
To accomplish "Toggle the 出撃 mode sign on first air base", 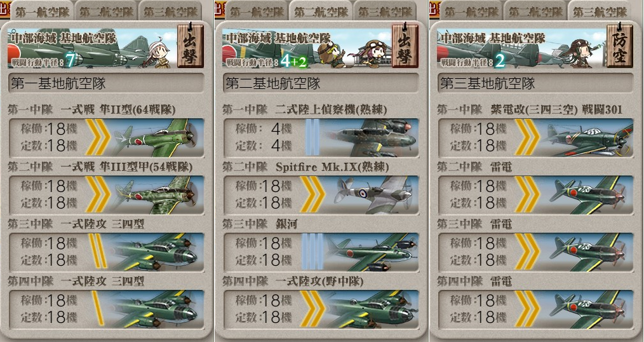I will pyautogui.click(x=190, y=45).
